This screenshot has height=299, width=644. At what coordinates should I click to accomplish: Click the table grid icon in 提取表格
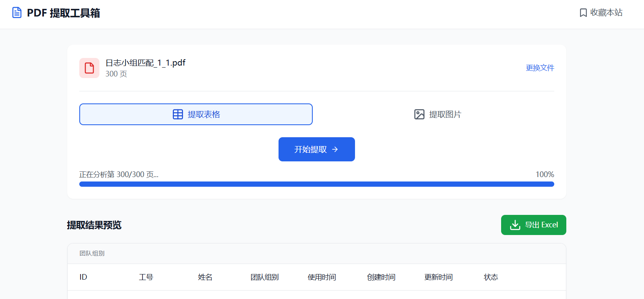pyautogui.click(x=178, y=114)
